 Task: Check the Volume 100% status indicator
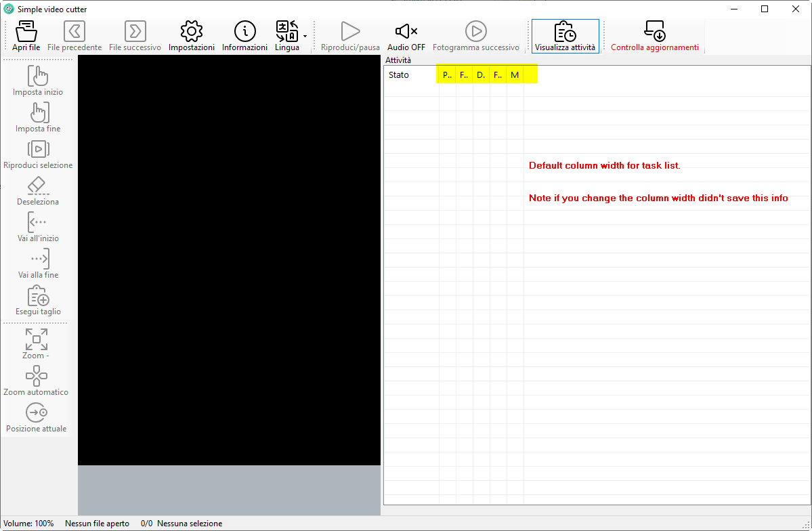click(28, 523)
